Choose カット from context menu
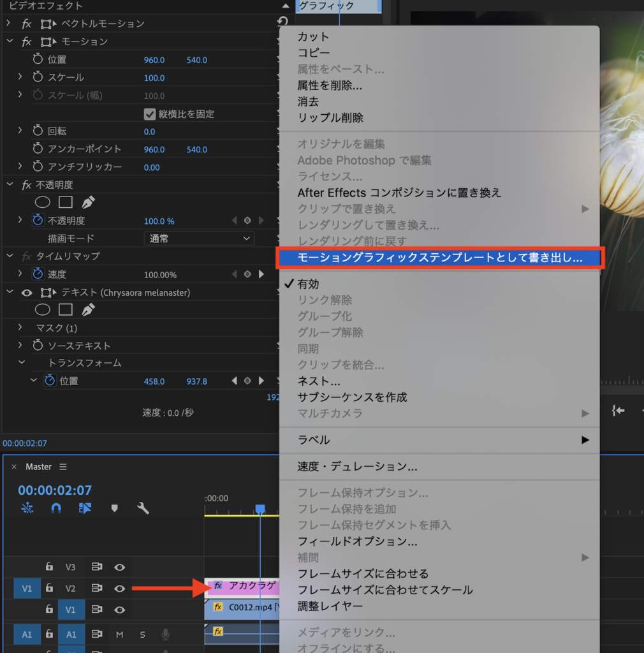Viewport: 644px width, 653px height. point(439,36)
